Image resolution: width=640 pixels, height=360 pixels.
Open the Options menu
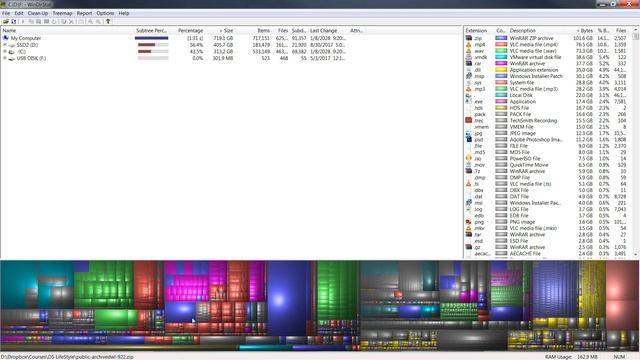point(105,13)
